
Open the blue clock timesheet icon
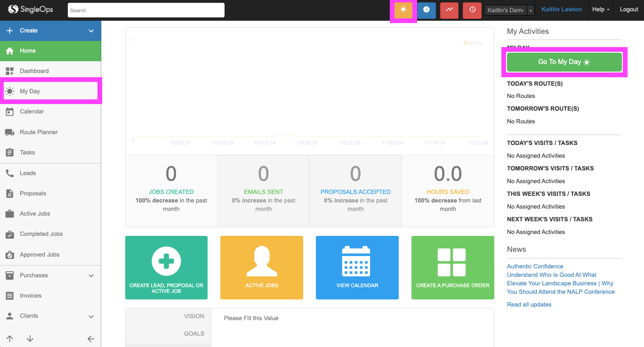coord(426,10)
